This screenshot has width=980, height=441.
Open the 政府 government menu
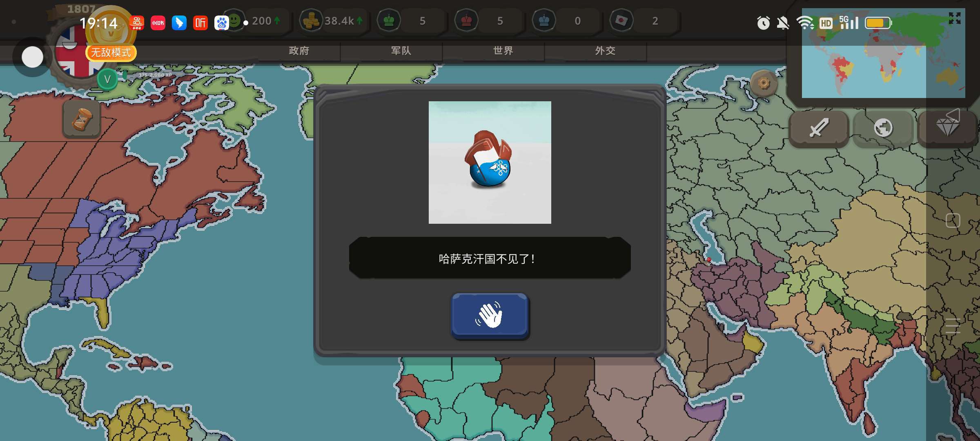[299, 51]
